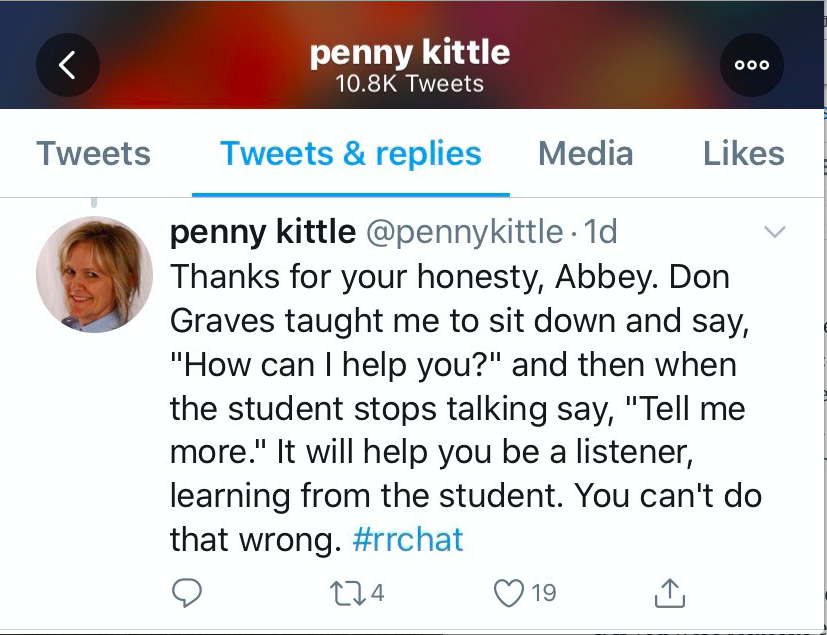Screen dimensions: 827x635
Task: Go back using the left arrow
Action: pyautogui.click(x=67, y=66)
